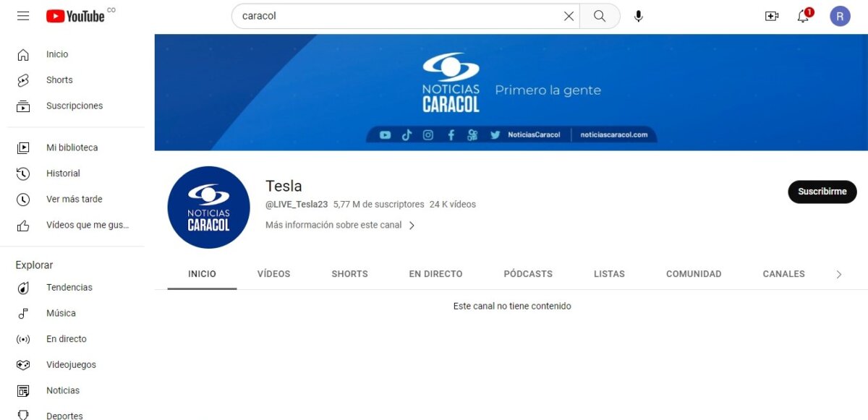Screen dimensions: 868x420
Task: Click the NoticiasCaracol text in the banner
Action: tap(534, 135)
